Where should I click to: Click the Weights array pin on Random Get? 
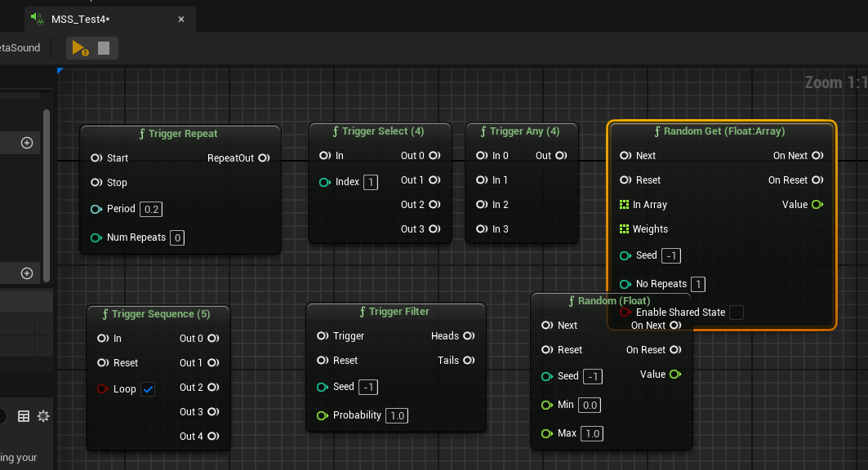coord(625,229)
